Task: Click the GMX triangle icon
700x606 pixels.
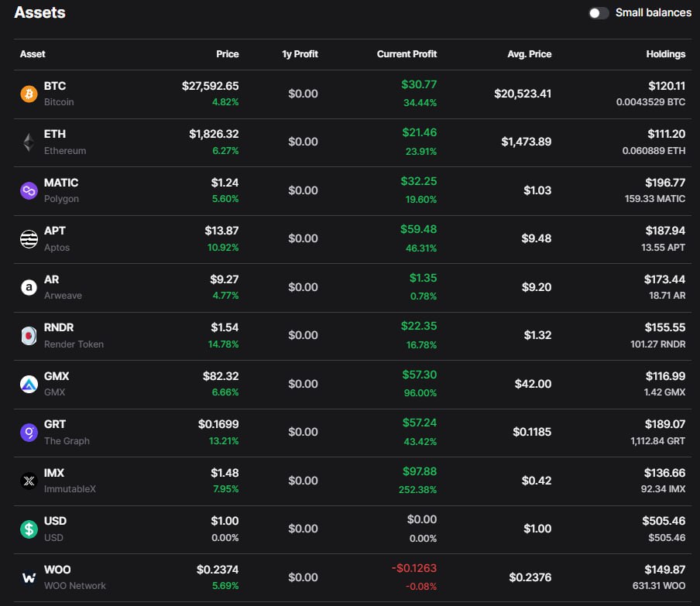Action: (x=29, y=384)
